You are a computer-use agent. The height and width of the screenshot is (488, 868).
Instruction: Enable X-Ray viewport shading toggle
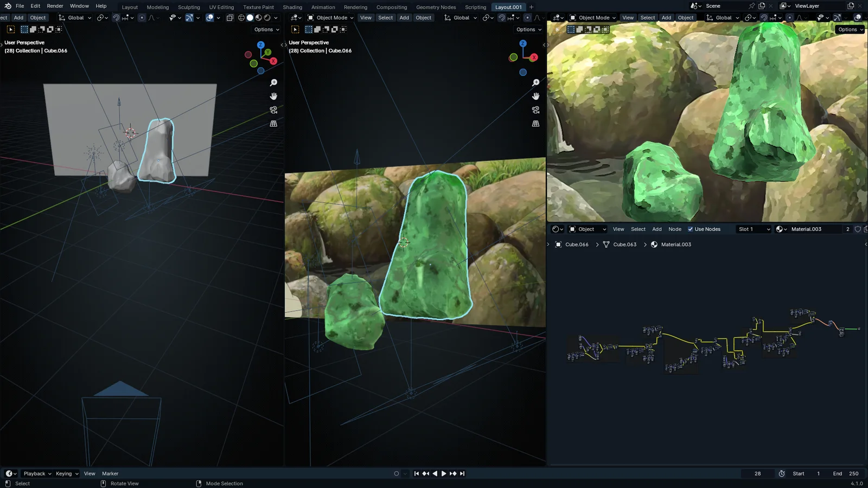click(230, 18)
